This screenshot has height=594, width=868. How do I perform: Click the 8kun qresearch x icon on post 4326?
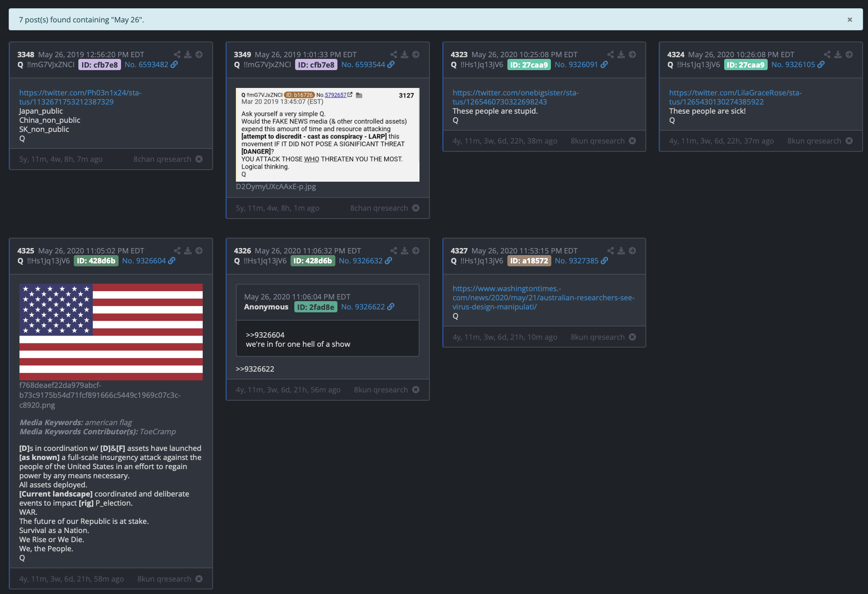(x=416, y=390)
